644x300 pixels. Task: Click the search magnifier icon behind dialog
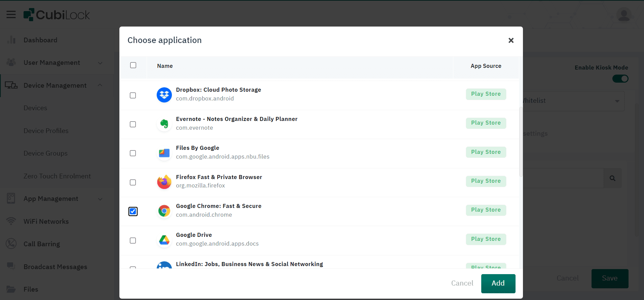coord(612,178)
